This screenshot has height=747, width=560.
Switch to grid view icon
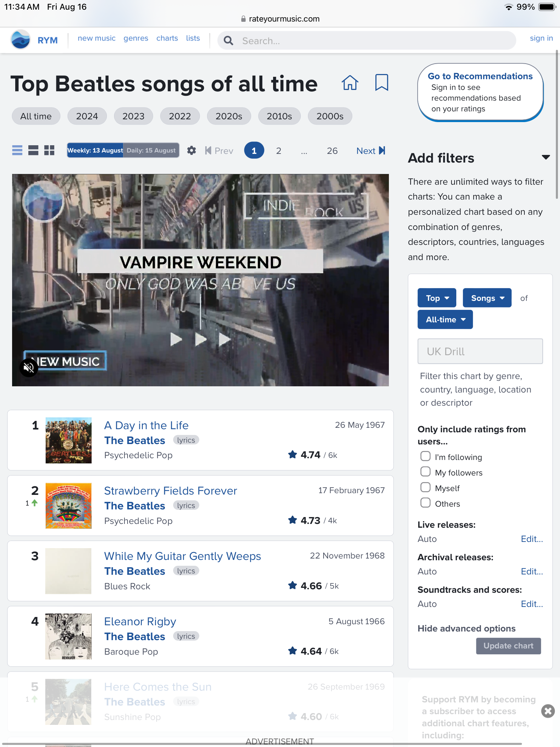pyautogui.click(x=49, y=150)
